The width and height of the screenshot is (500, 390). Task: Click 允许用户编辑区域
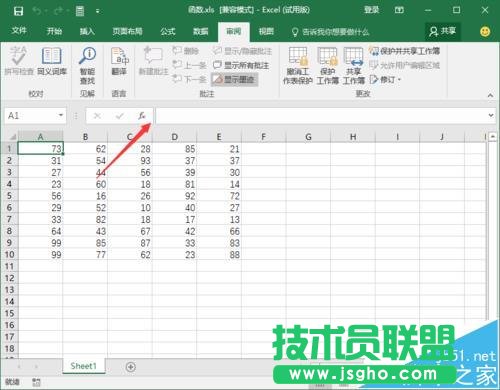pos(404,65)
